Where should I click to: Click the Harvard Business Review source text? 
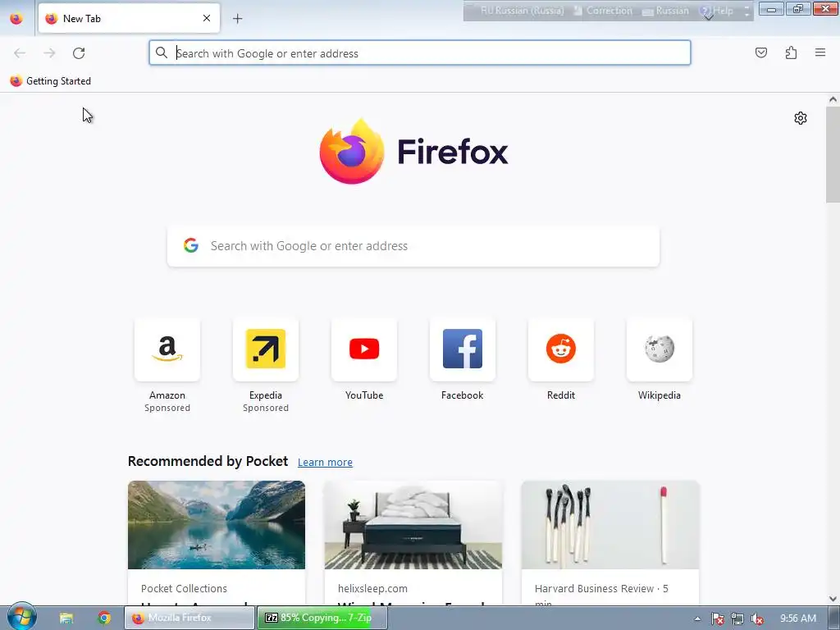pyautogui.click(x=594, y=588)
